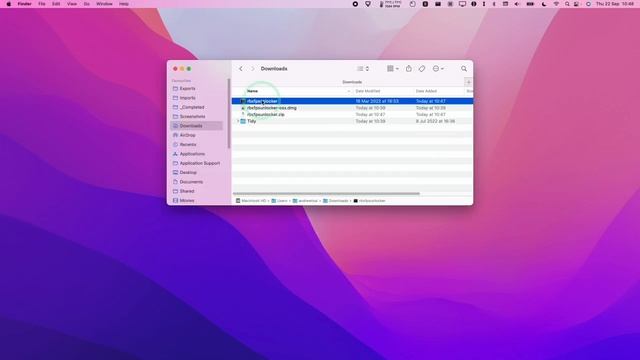Open the File menu
The width and height of the screenshot is (640, 360).
click(x=42, y=4)
